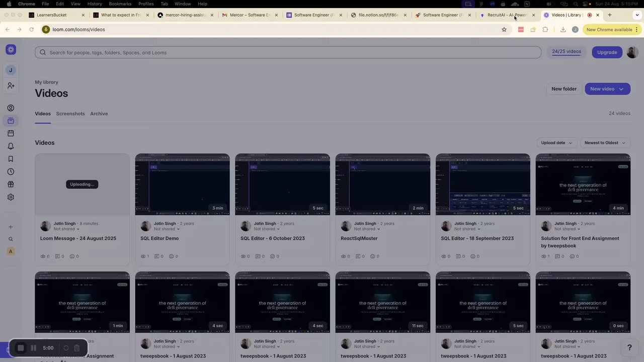Open the Watch Later bookmark icon in sidebar
The image size is (644, 362).
(x=11, y=159)
